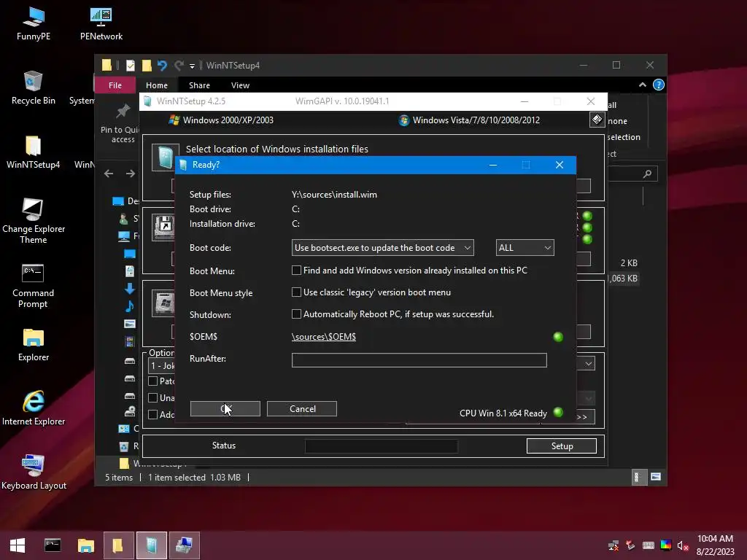Screen dimensions: 747x560
Task: Open Keyboard Layout desktop shortcut
Action: [34, 472]
